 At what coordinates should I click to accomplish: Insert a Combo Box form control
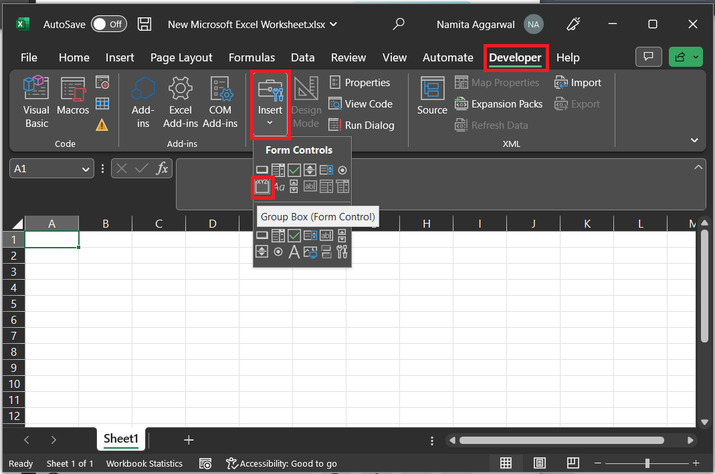coord(278,170)
